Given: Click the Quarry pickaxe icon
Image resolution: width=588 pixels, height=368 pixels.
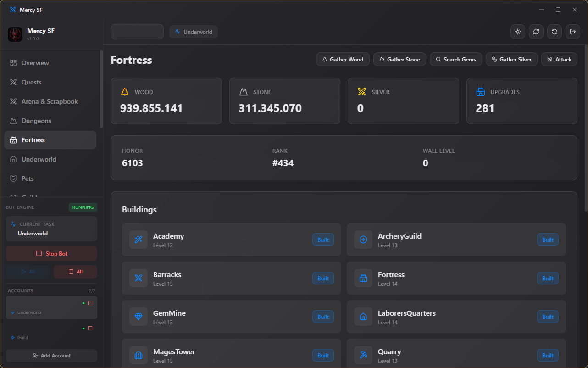Looking at the screenshot, I should (363, 355).
